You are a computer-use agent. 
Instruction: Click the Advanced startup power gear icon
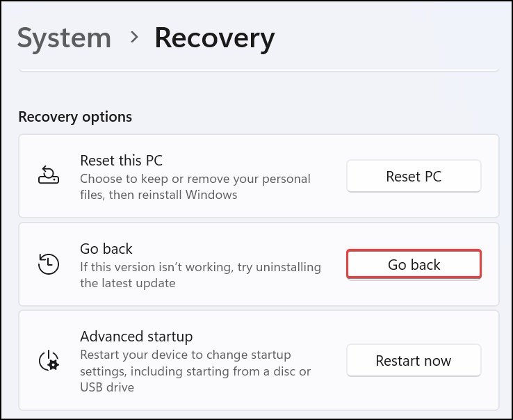(49, 361)
